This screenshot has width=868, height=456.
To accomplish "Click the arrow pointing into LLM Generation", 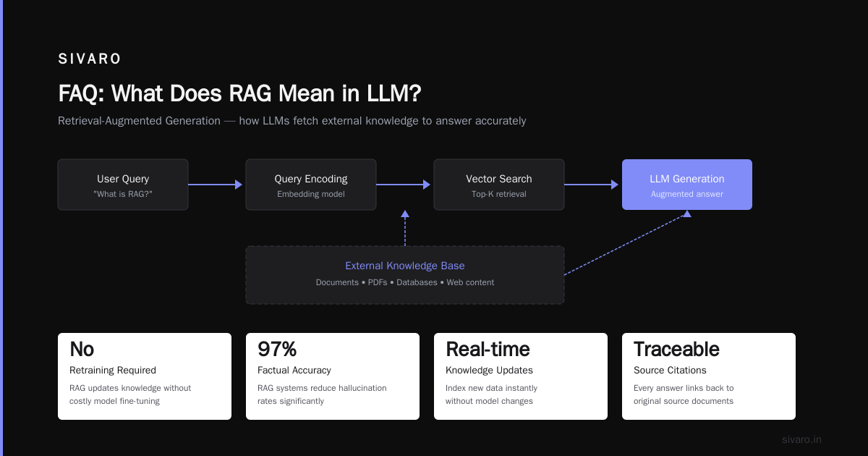I will (x=592, y=185).
